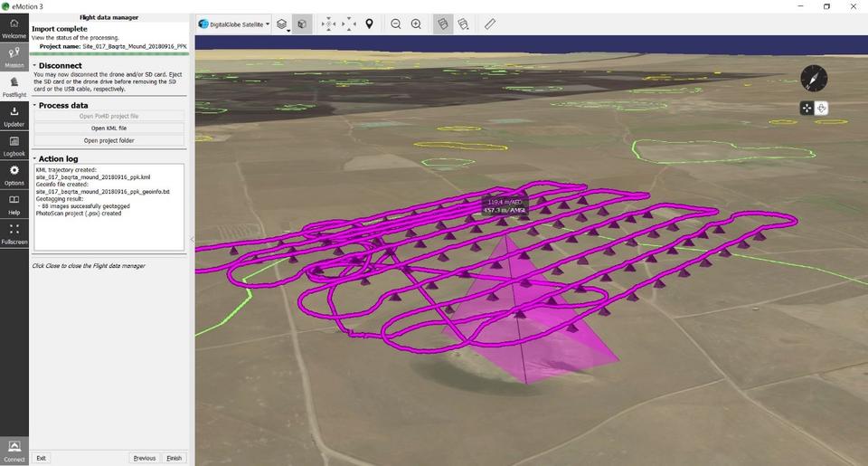
Task: Click the zoom out magnifier icon
Action: tap(396, 24)
